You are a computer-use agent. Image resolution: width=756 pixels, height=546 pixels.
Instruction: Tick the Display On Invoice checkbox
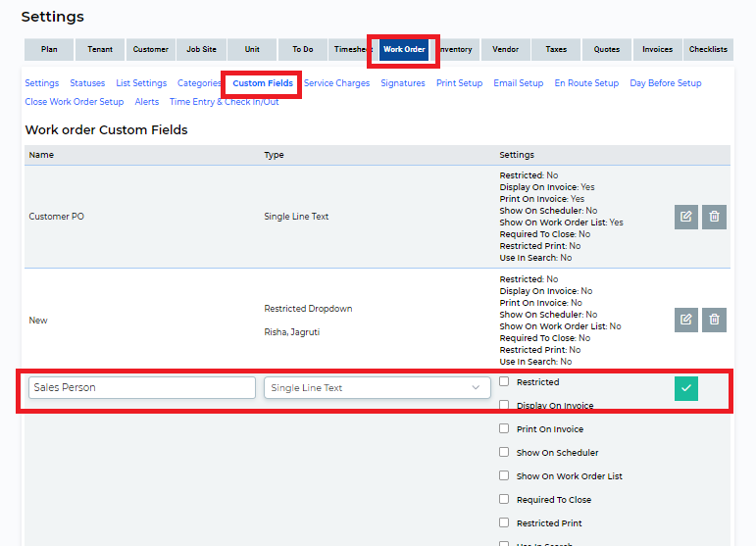coord(504,405)
